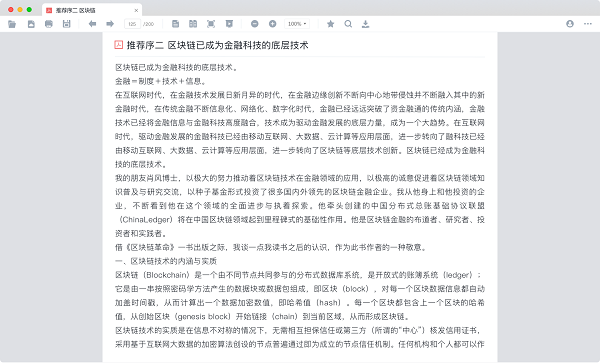
Task: Bookmark the page with the star icon
Action: click(331, 24)
